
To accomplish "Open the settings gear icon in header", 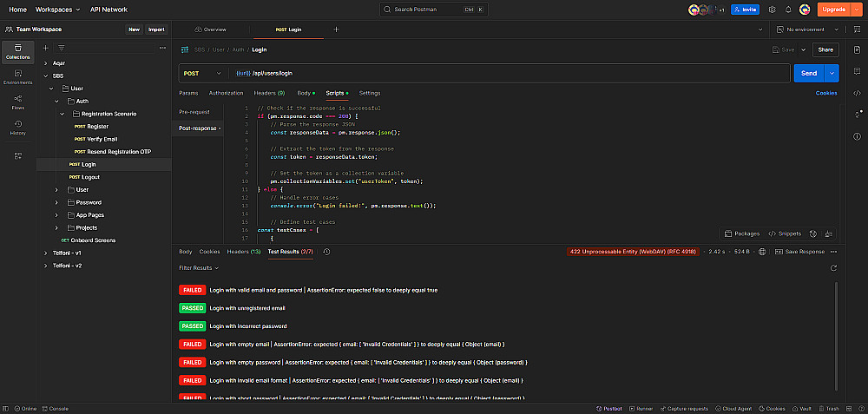I will click(773, 10).
